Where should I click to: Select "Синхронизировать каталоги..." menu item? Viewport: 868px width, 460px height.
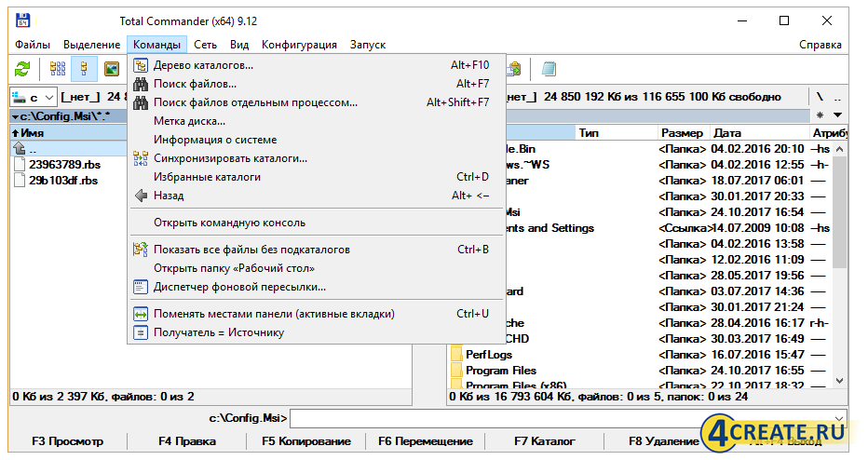click(230, 158)
